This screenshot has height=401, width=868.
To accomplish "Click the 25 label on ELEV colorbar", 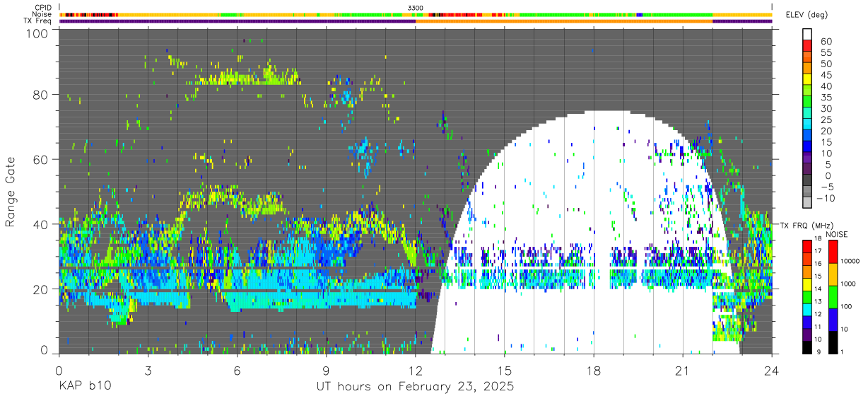I will 826,120.
